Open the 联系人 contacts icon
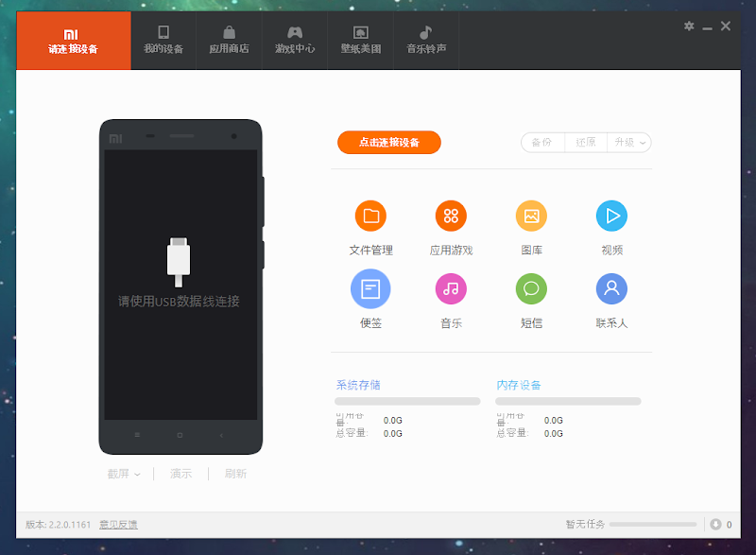The width and height of the screenshot is (756, 555). pyautogui.click(x=611, y=288)
